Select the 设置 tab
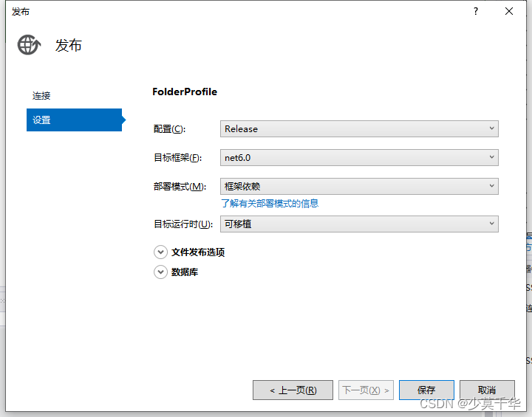This screenshot has height=417, width=532. pos(73,120)
